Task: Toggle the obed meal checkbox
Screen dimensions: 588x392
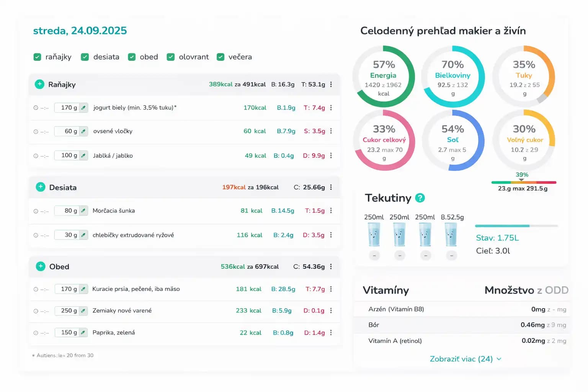Action: (x=132, y=57)
